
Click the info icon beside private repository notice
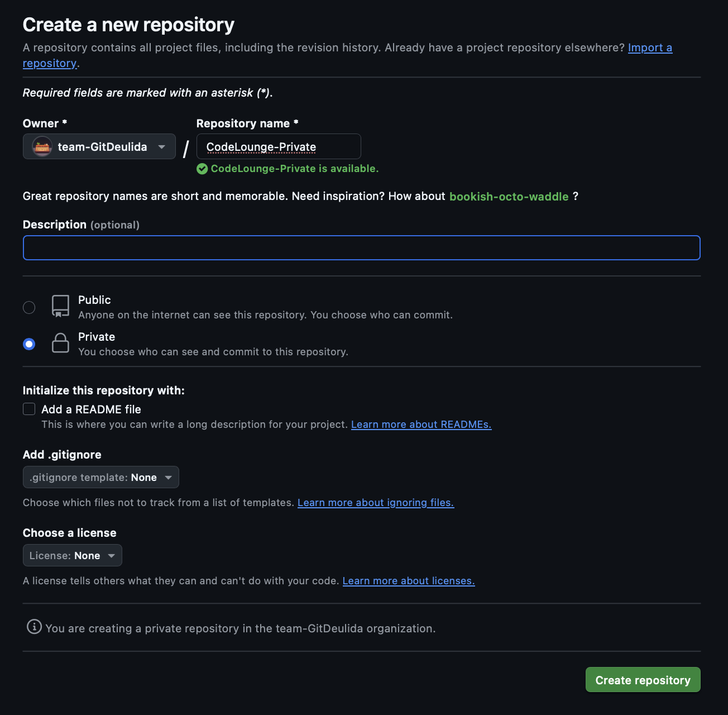(x=35, y=627)
